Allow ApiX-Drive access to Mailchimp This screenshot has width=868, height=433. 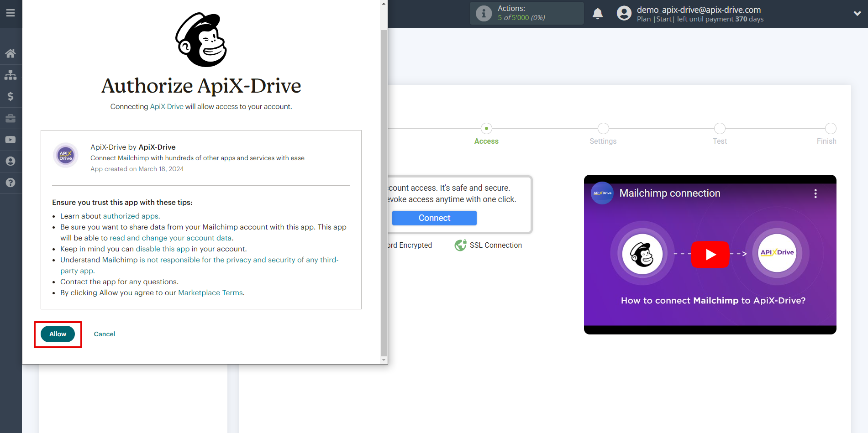(x=58, y=334)
